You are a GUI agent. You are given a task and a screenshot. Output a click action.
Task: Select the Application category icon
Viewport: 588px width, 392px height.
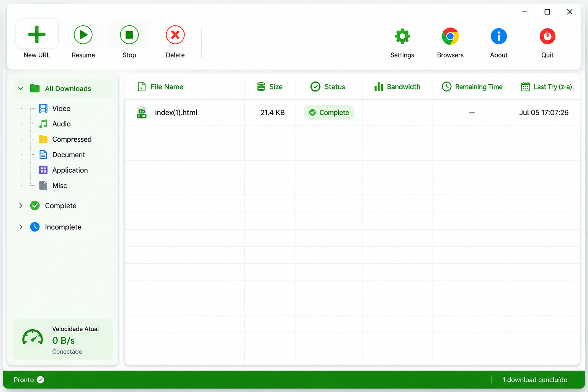click(x=43, y=170)
